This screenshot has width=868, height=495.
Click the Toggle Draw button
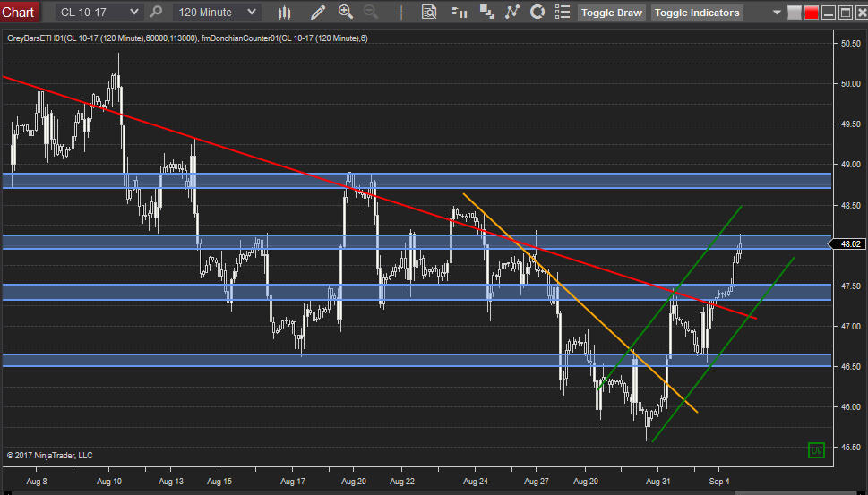click(x=612, y=13)
